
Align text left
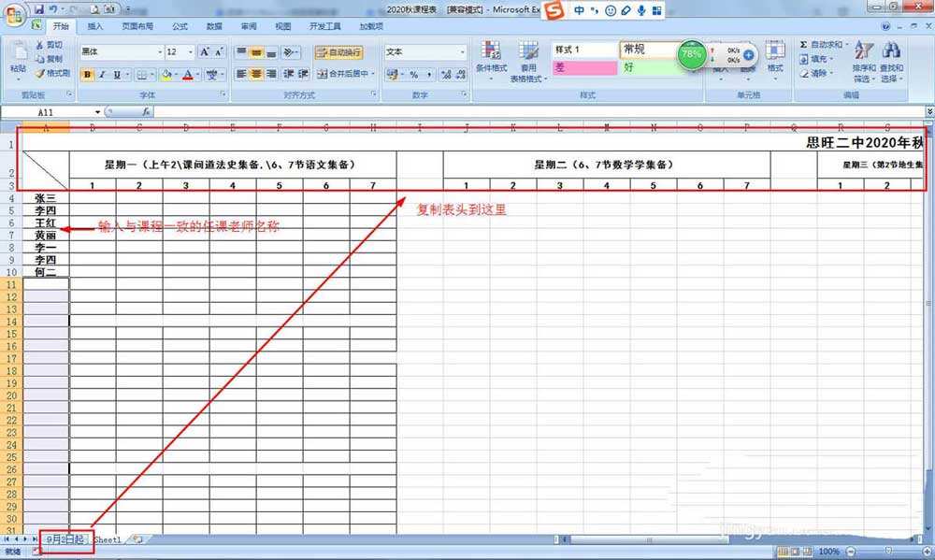(241, 74)
